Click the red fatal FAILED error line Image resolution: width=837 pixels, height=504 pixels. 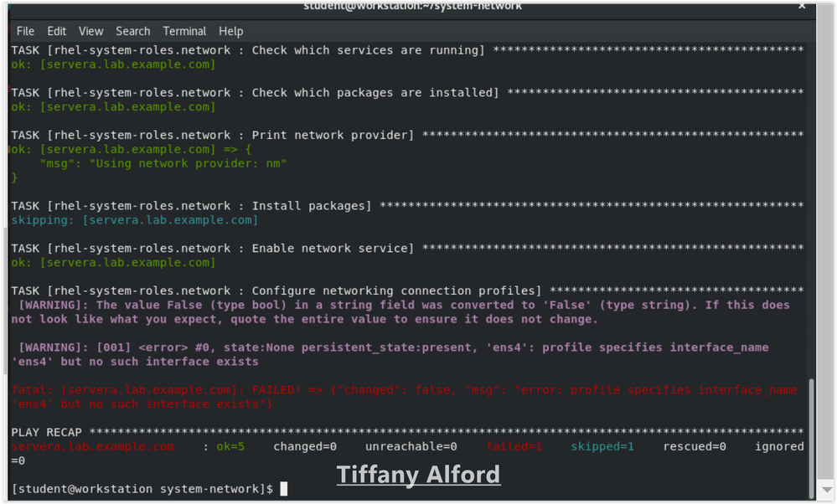(x=402, y=390)
